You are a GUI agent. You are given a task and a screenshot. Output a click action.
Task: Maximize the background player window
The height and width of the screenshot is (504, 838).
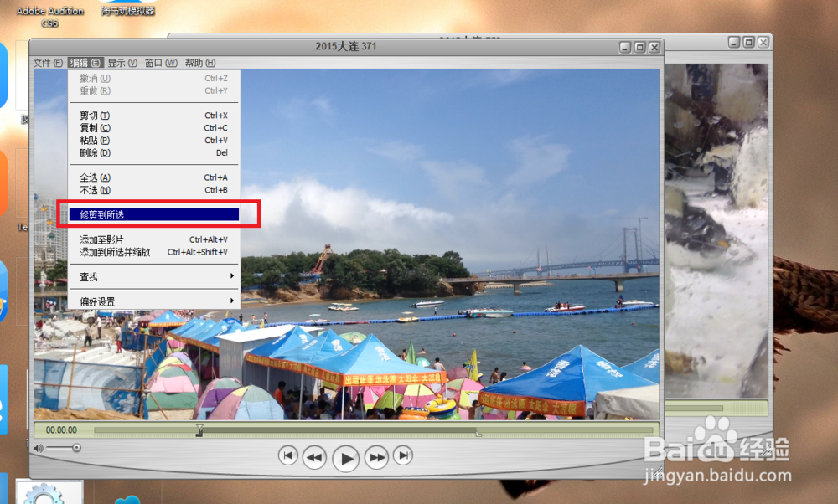(748, 42)
